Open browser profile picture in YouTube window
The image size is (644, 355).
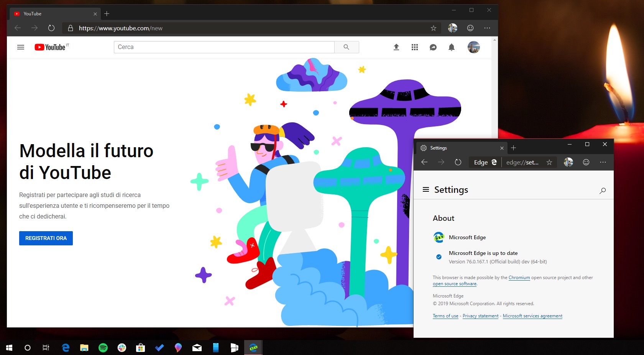pyautogui.click(x=453, y=28)
